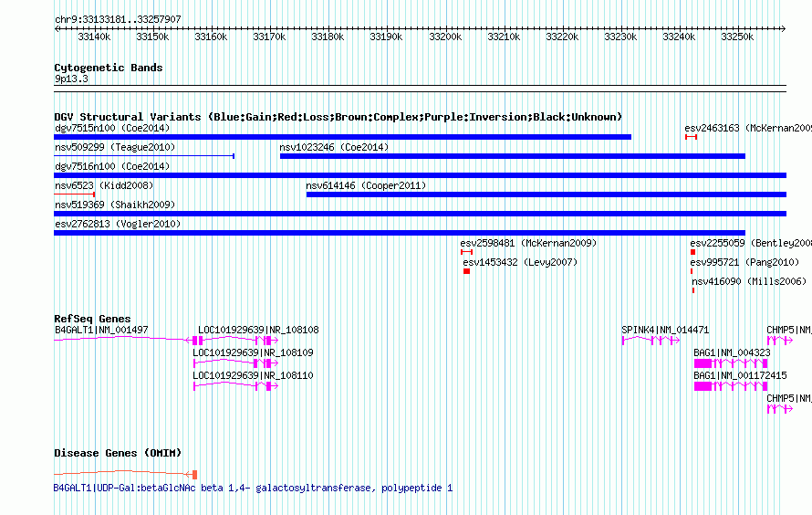Click the nsv416090 (Mills2006) red tick
Viewport: 812px width, 515px height.
[693, 290]
